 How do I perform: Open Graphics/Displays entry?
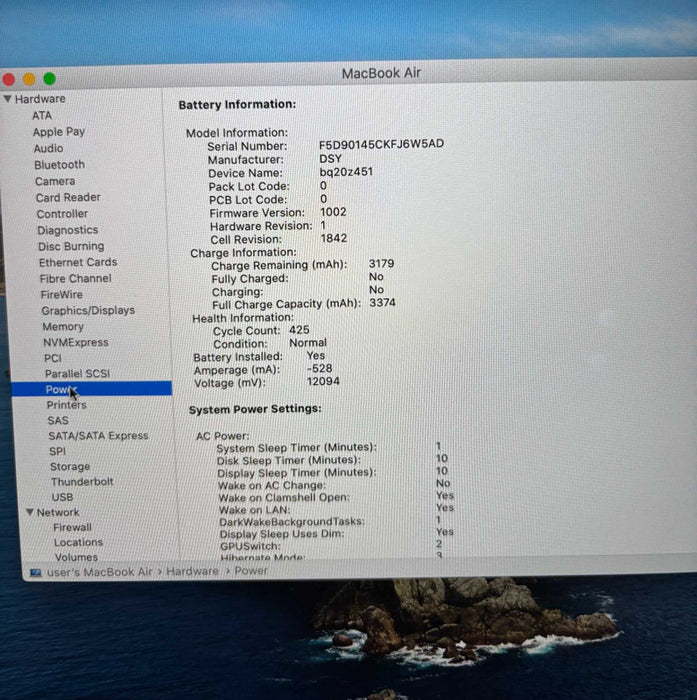(x=88, y=310)
